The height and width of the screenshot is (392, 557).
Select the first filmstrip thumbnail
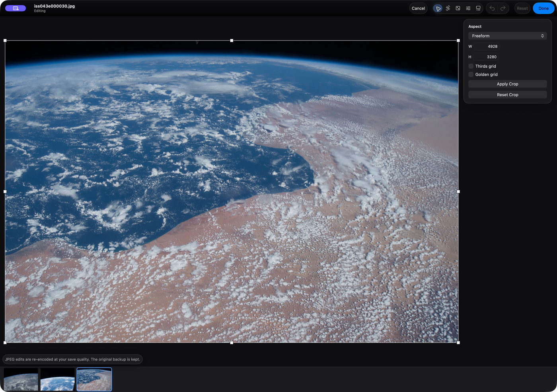click(21, 379)
